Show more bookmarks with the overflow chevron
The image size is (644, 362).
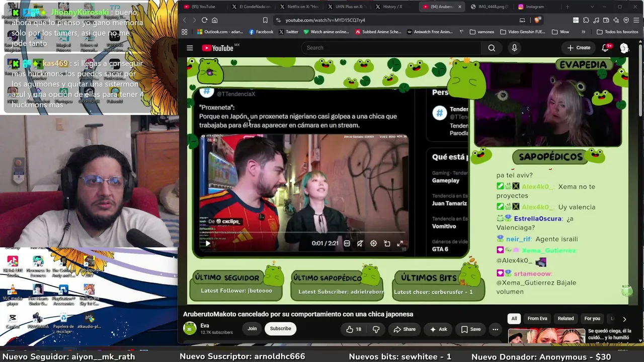[583, 32]
